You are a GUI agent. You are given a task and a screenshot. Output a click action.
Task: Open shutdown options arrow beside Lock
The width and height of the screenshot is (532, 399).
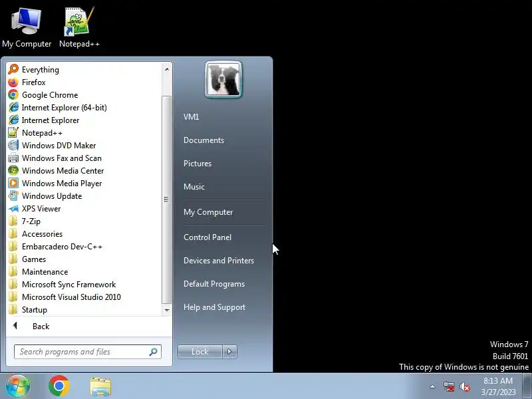(x=229, y=352)
